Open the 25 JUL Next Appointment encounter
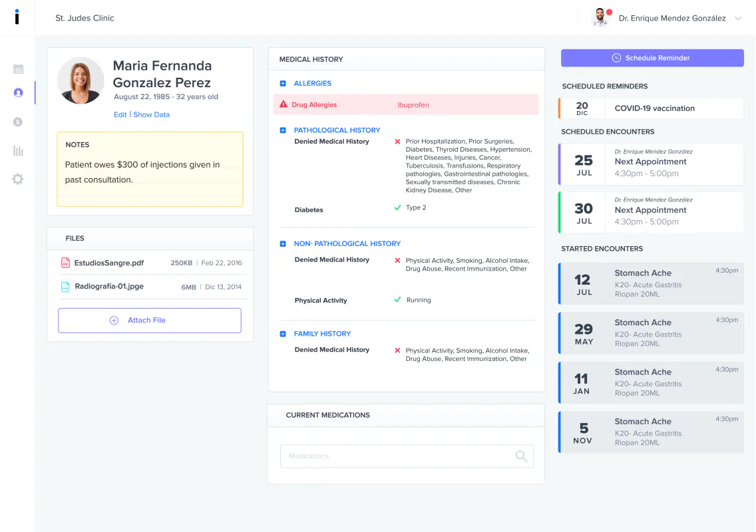 coord(651,164)
